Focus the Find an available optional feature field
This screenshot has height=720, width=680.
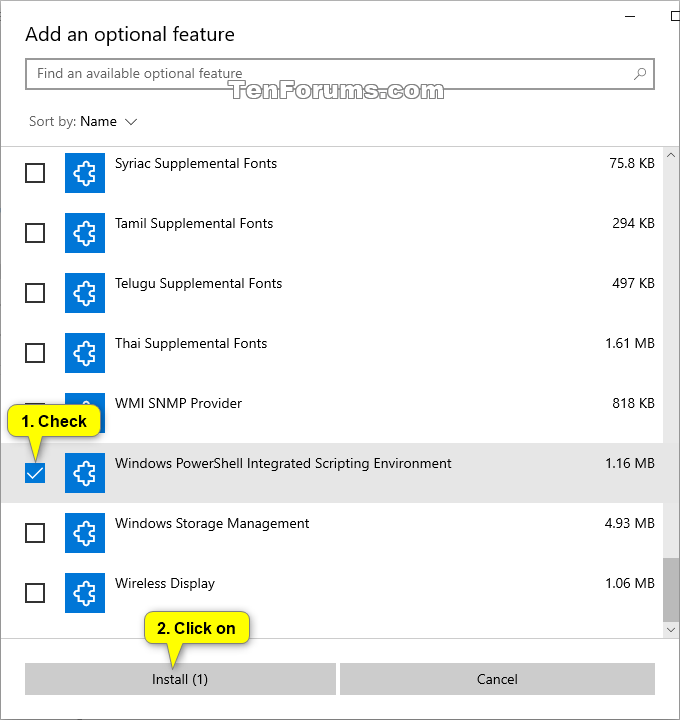coord(340,74)
